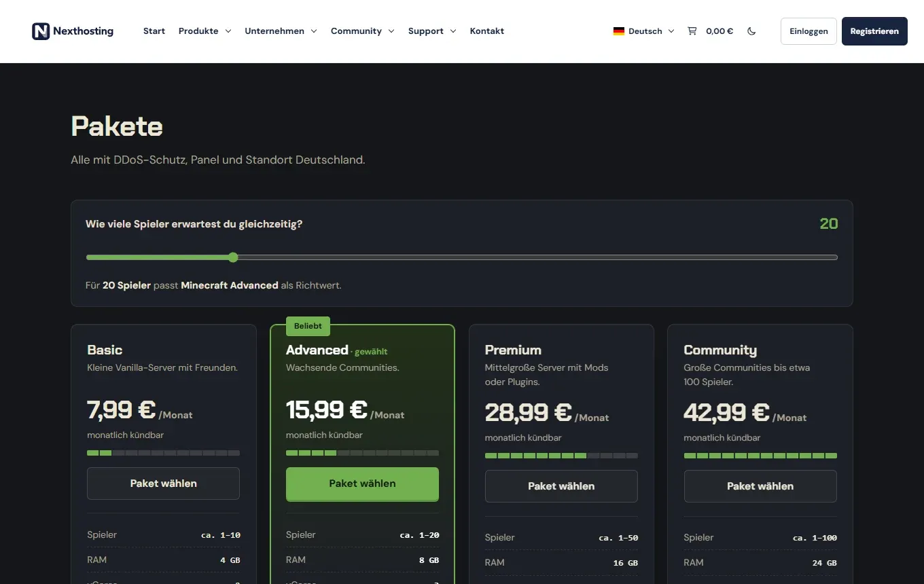
Task: Choose the Advanced package with Paket wählen
Action: pos(362,484)
